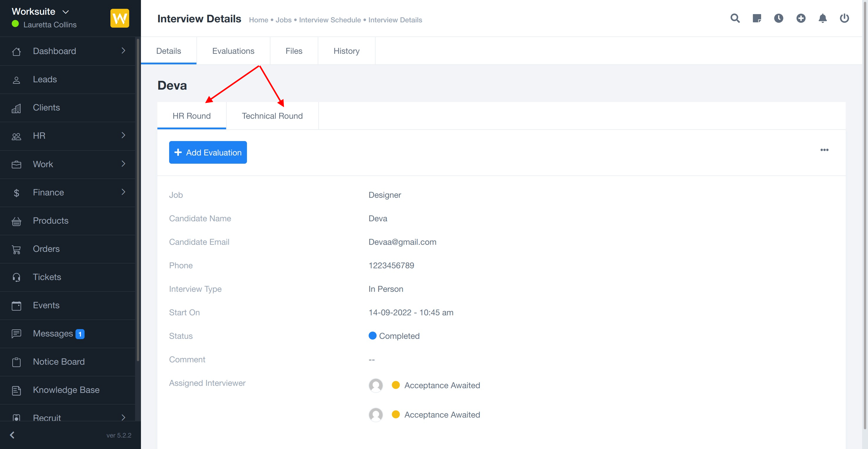The height and width of the screenshot is (449, 868).
Task: Go to Interview Schedule breadcrumb link
Action: click(329, 20)
